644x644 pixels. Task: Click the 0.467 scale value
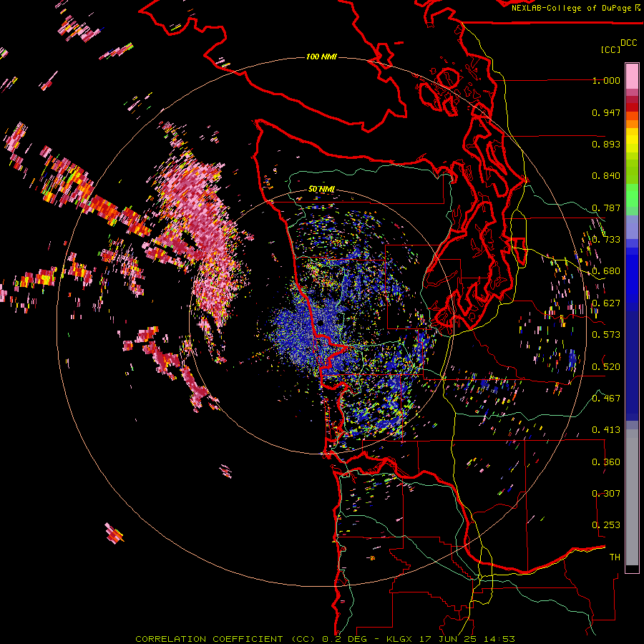(x=606, y=398)
